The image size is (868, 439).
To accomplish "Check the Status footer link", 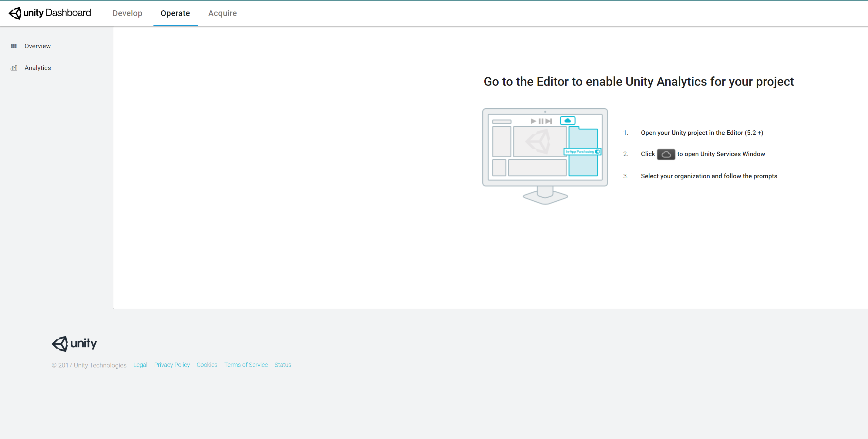I will (283, 365).
